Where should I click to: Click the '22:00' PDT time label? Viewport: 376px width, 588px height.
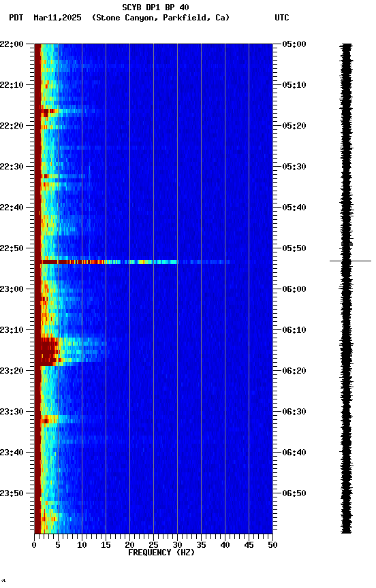pos(12,44)
